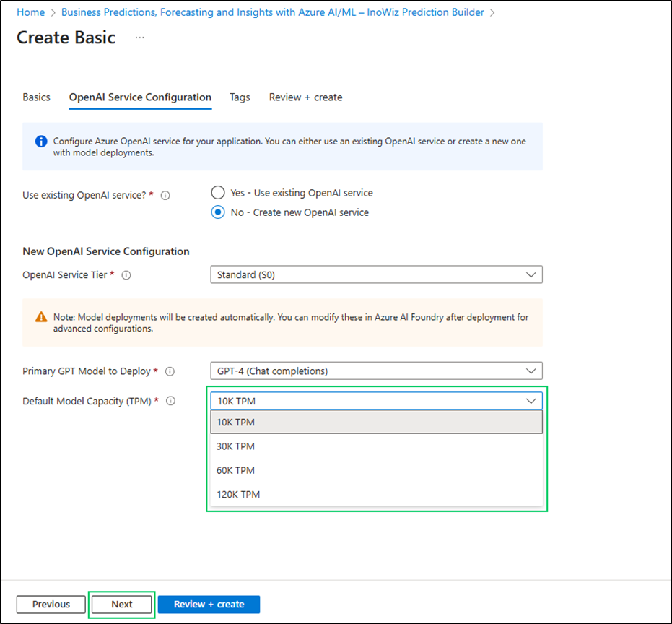Collapse the Default Model Capacity dropdown
The height and width of the screenshot is (624, 672).
(376, 401)
